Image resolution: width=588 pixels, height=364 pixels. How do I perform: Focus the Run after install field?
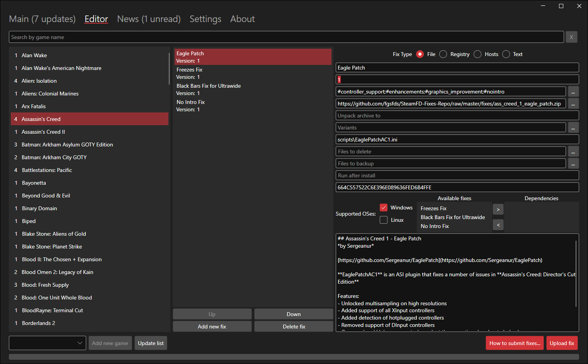[x=457, y=175]
